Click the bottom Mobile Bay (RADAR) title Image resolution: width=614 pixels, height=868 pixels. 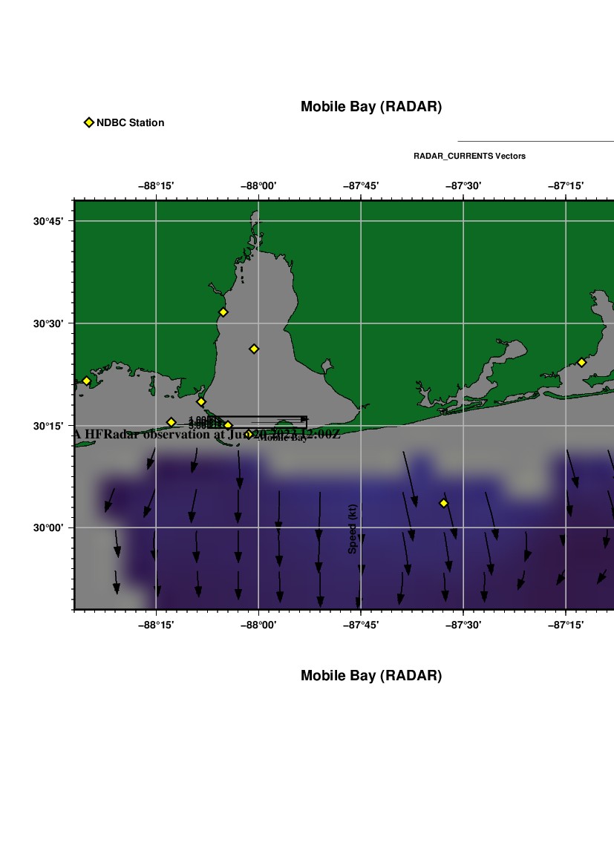click(x=370, y=676)
